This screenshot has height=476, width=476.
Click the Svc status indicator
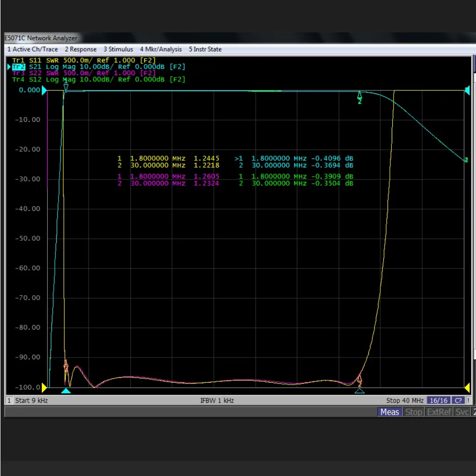pyautogui.click(x=462, y=412)
